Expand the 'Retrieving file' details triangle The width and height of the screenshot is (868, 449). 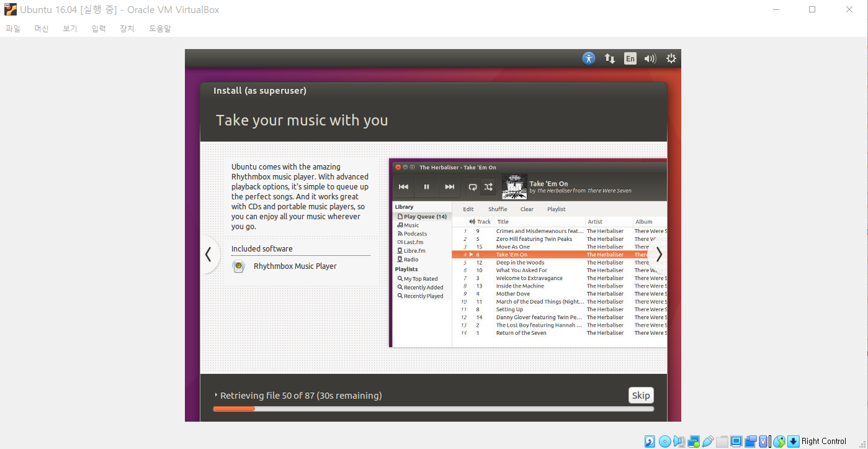coord(216,395)
